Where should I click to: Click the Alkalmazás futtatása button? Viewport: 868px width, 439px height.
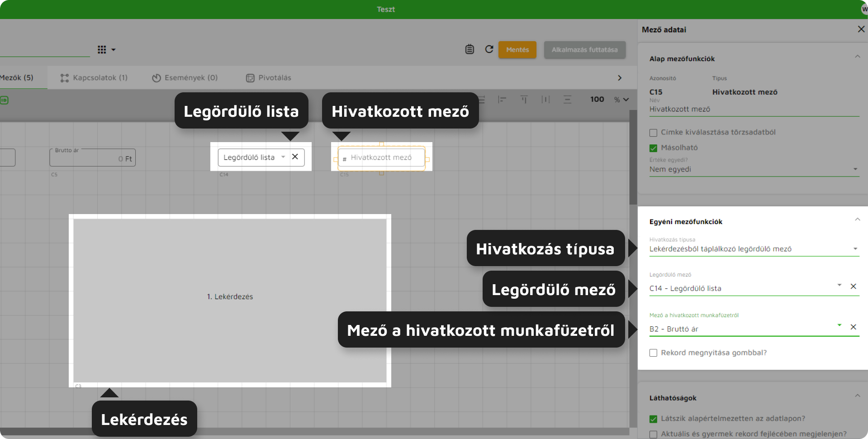click(x=584, y=50)
